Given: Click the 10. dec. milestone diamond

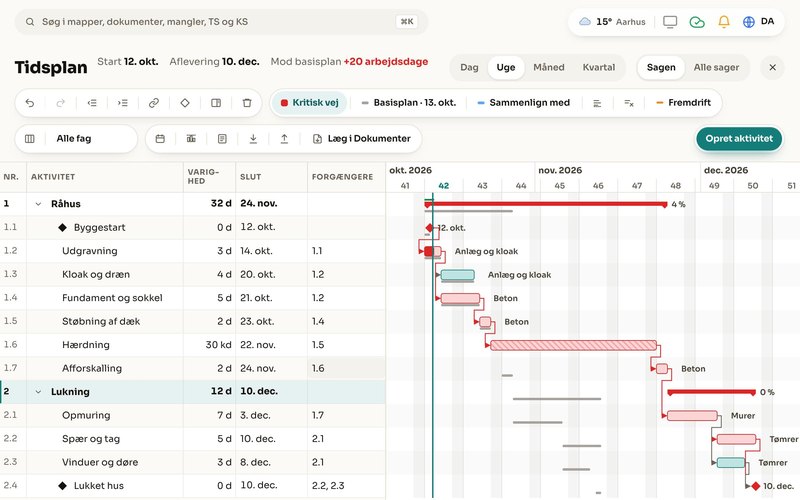Looking at the screenshot, I should tap(756, 486).
